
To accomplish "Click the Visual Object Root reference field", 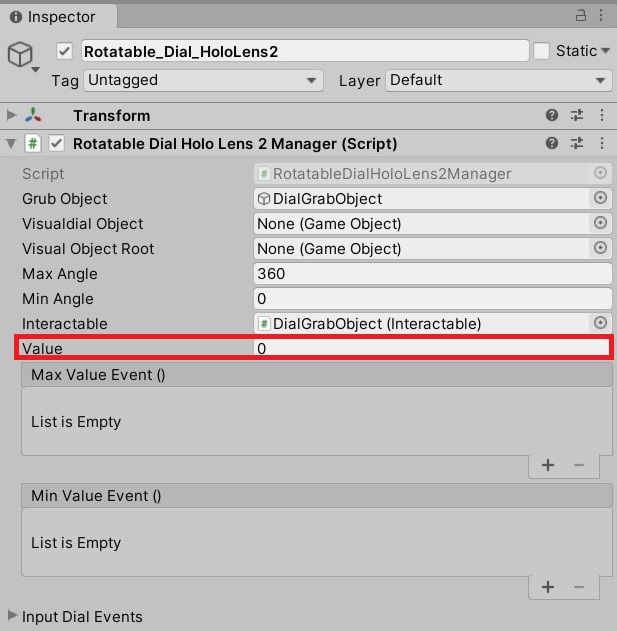I will tap(421, 249).
